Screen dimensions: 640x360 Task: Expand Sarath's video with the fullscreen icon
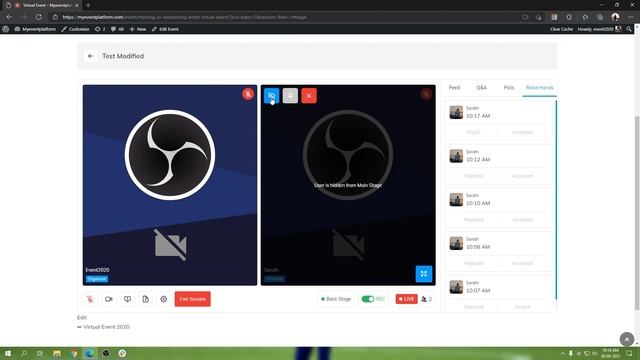[x=424, y=274]
